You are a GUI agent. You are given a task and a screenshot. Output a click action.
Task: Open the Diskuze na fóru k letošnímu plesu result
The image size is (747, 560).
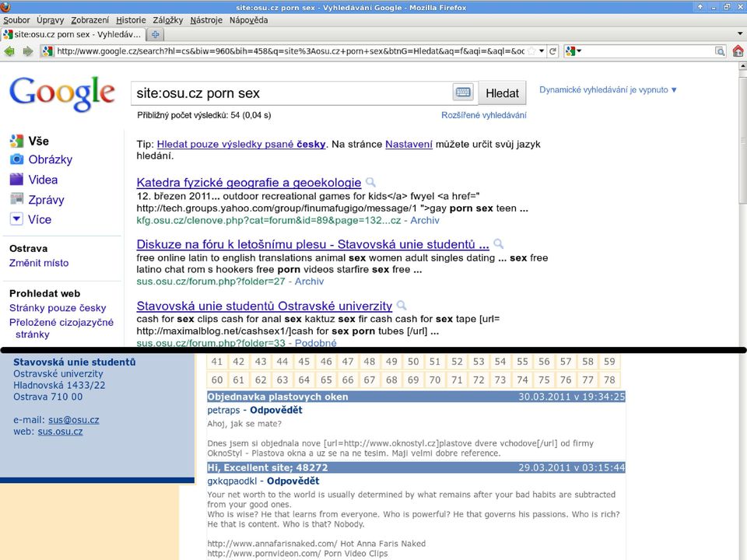(x=313, y=244)
